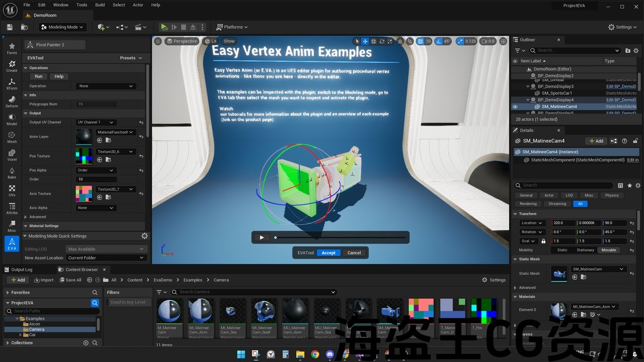
Task: Toggle the Scale lock icon
Action: click(x=543, y=241)
